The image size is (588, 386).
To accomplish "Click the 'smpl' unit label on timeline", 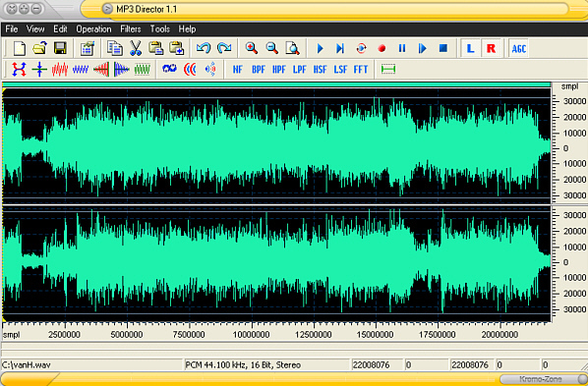I will pyautogui.click(x=11, y=335).
